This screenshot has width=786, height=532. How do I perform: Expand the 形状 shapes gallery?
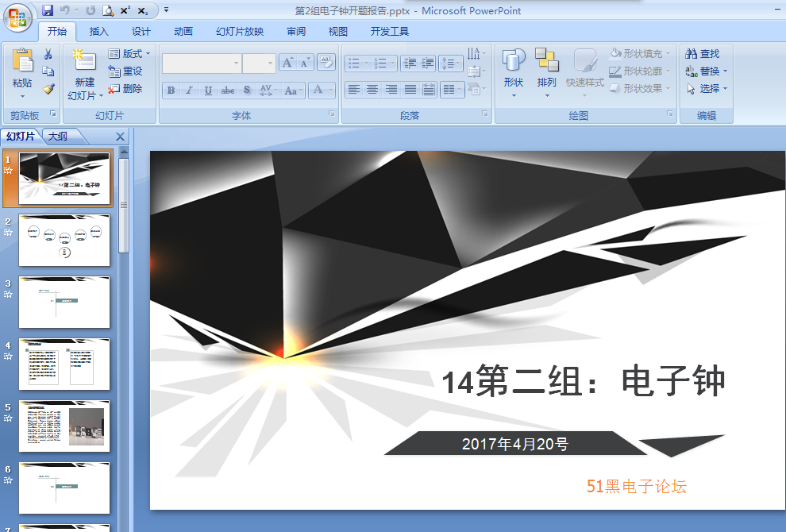tap(514, 73)
